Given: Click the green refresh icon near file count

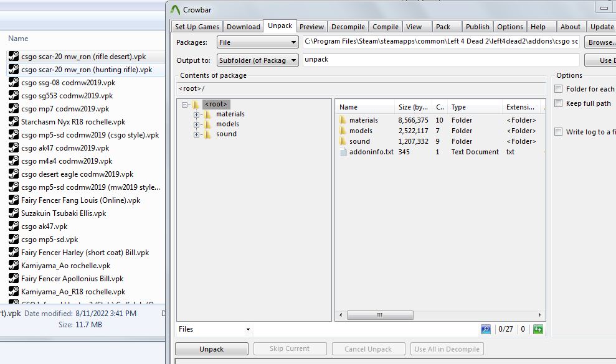Looking at the screenshot, I should click(538, 329).
